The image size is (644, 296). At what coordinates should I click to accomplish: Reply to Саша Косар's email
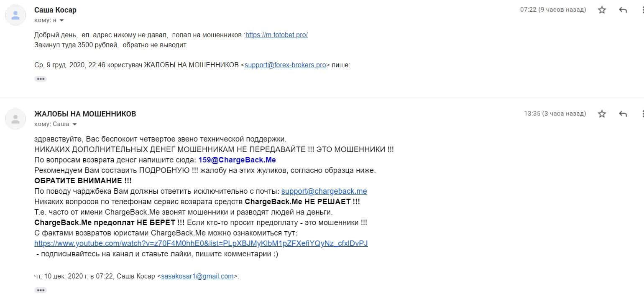click(623, 10)
